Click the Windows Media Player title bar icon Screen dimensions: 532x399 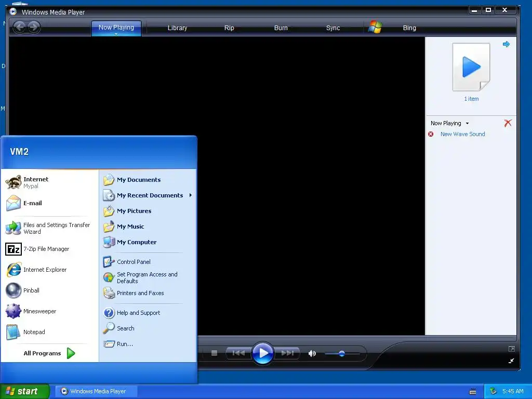(13, 11)
